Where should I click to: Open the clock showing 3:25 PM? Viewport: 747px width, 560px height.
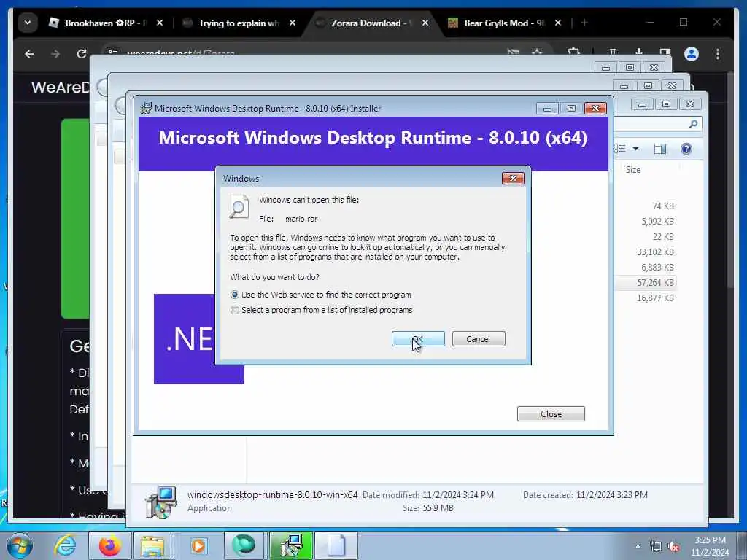[x=710, y=546]
